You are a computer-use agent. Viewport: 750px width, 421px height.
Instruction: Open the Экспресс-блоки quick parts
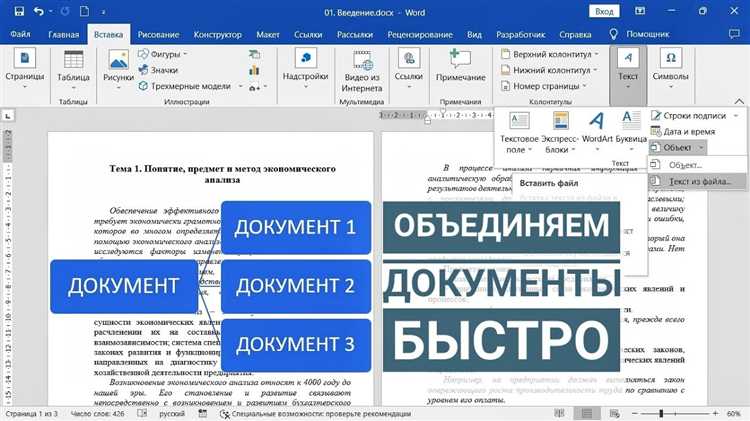(560, 133)
